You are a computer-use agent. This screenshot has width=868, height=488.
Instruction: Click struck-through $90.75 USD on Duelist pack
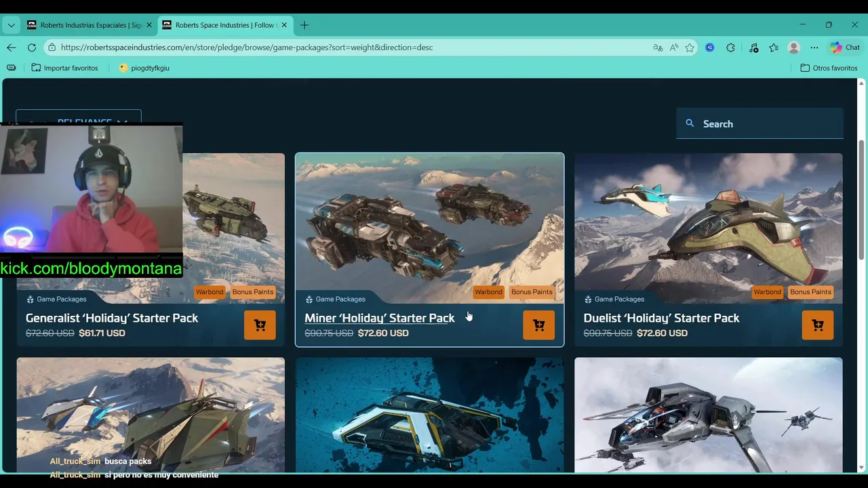coord(608,333)
